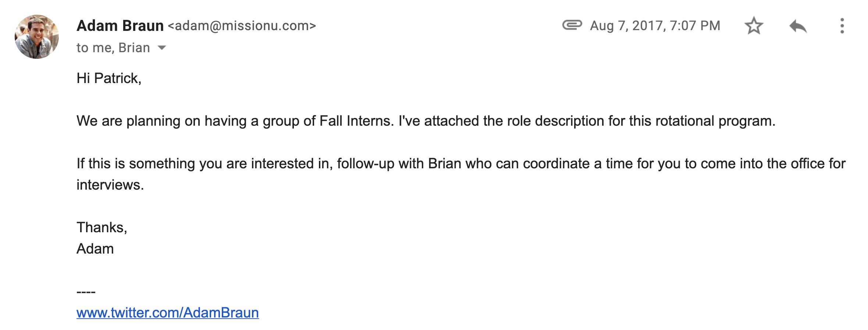Screen dimensions: 868x330
Task: Expand recipient details arrow next to Brian
Action: click(161, 47)
